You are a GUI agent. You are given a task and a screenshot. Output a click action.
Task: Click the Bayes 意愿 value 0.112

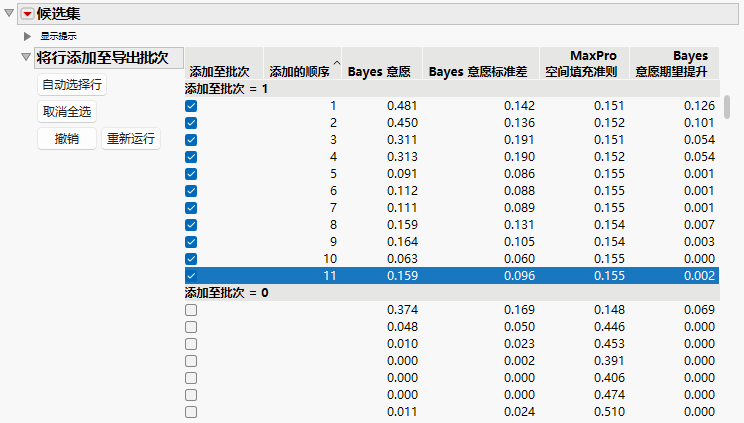tap(402, 191)
